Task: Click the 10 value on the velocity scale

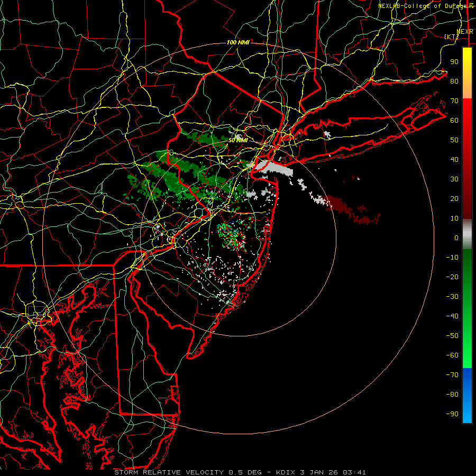Action: [454, 218]
